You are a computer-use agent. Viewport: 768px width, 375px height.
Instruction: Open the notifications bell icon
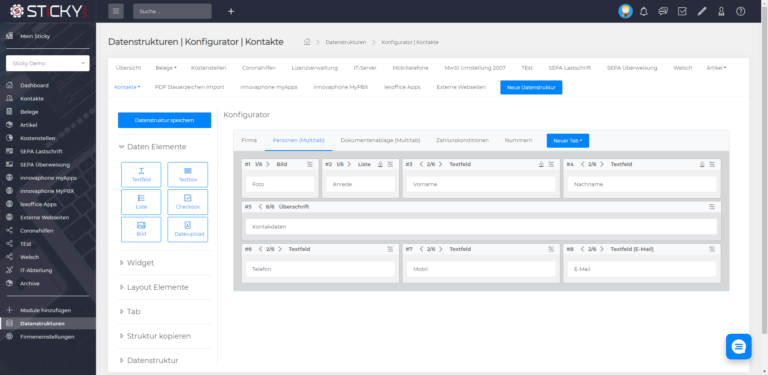click(x=644, y=11)
